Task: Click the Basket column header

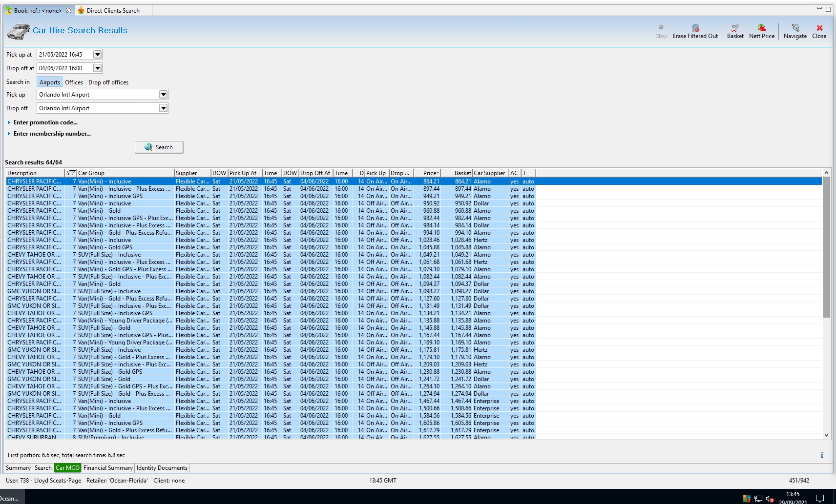Action: point(457,173)
